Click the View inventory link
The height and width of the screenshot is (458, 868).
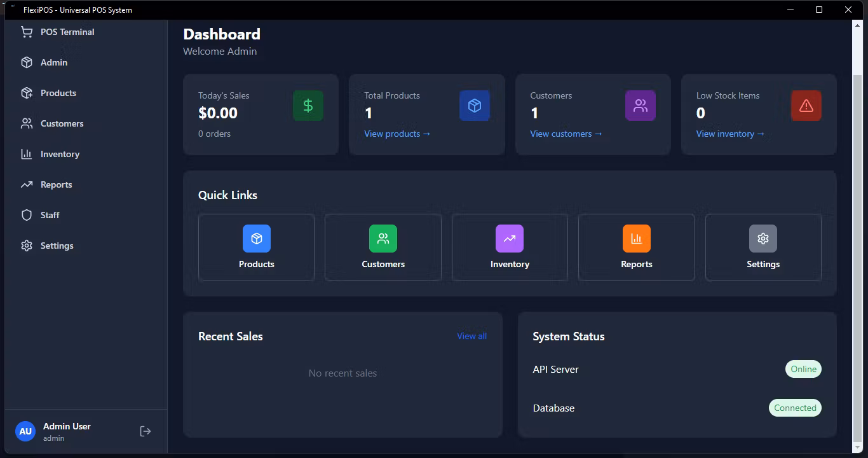(x=730, y=134)
